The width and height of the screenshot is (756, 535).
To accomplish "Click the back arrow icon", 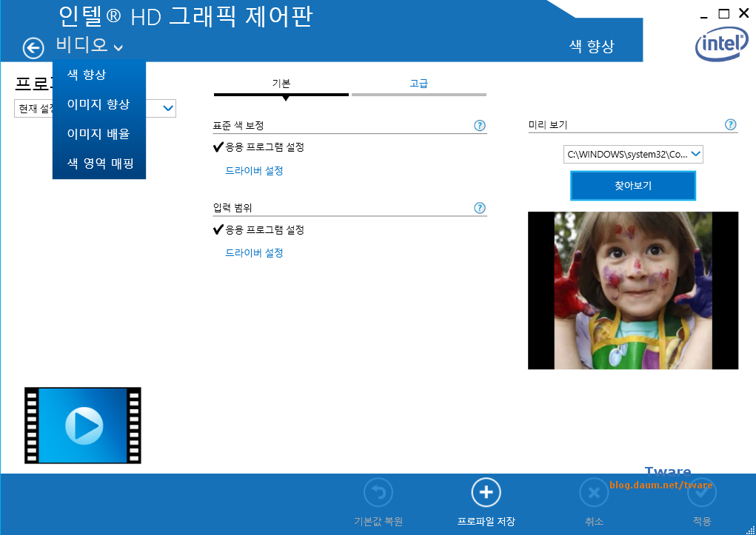I will point(33,47).
